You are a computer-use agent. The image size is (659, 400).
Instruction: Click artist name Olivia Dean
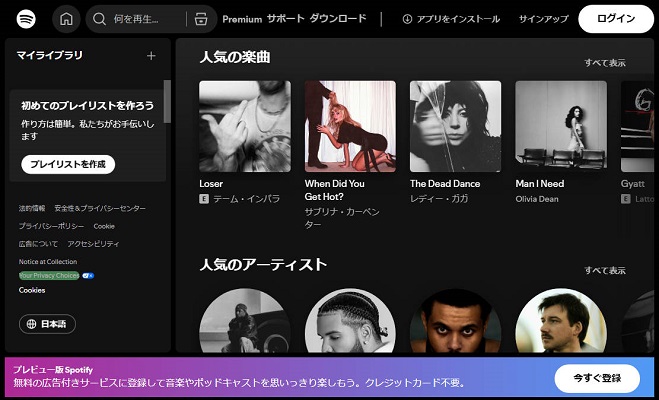pos(537,199)
